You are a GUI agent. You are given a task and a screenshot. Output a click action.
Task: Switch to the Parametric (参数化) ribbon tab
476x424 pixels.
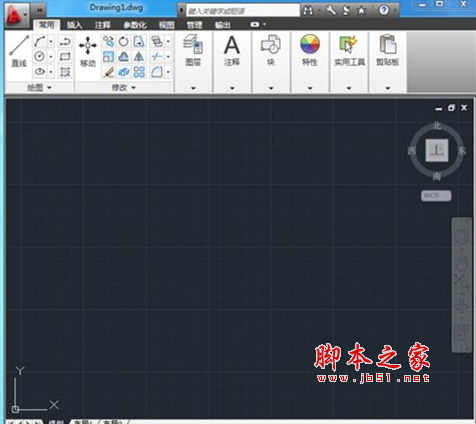point(134,25)
